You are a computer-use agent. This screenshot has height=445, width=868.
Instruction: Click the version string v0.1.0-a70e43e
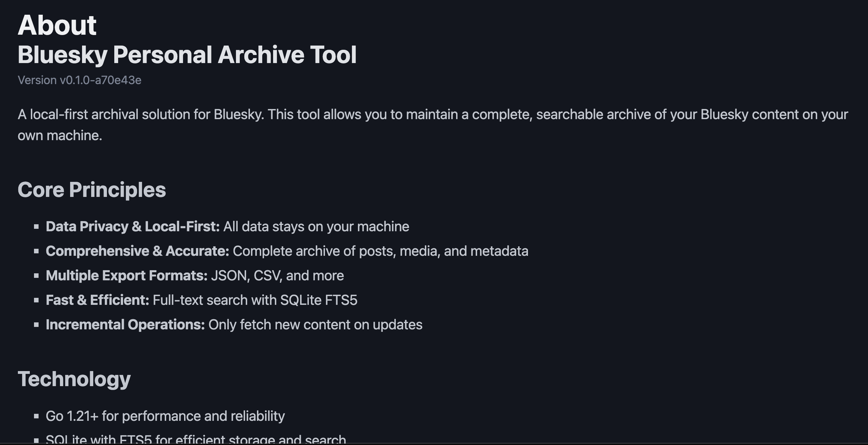[79, 80]
